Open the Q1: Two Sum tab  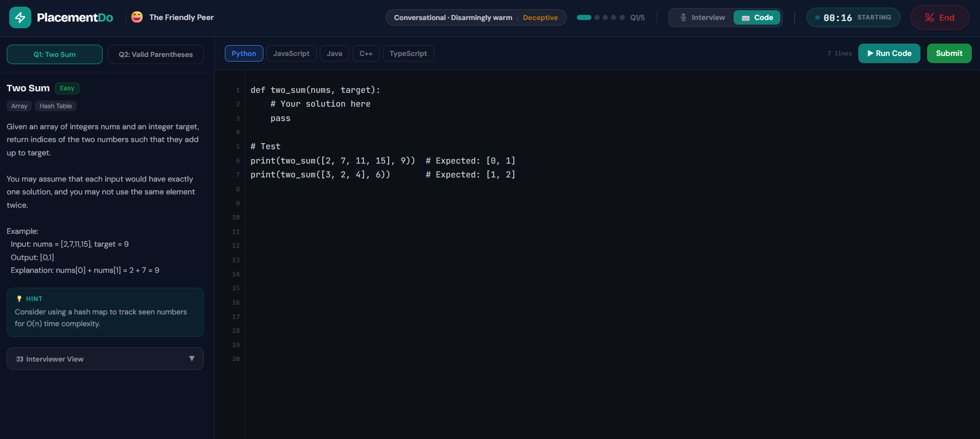tap(54, 54)
